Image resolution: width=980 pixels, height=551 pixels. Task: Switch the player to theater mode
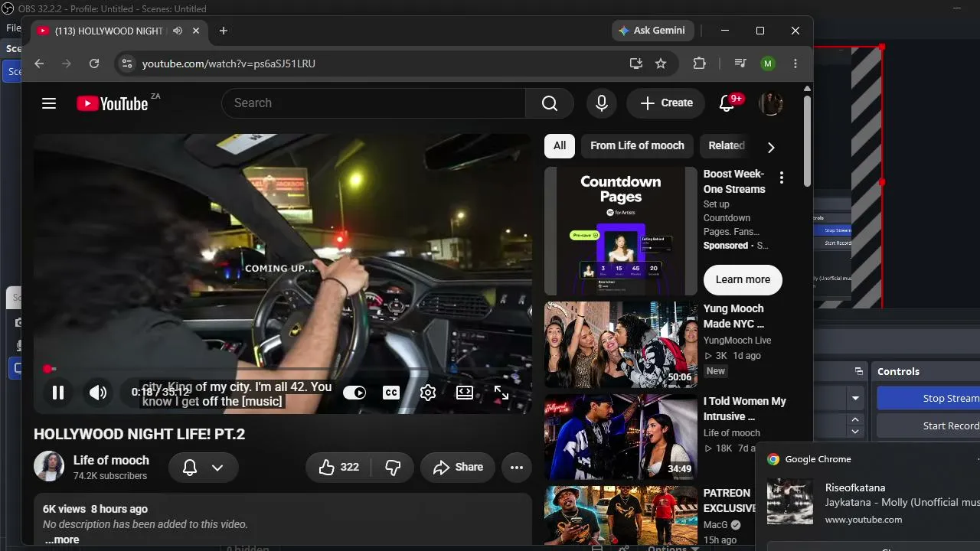click(465, 393)
